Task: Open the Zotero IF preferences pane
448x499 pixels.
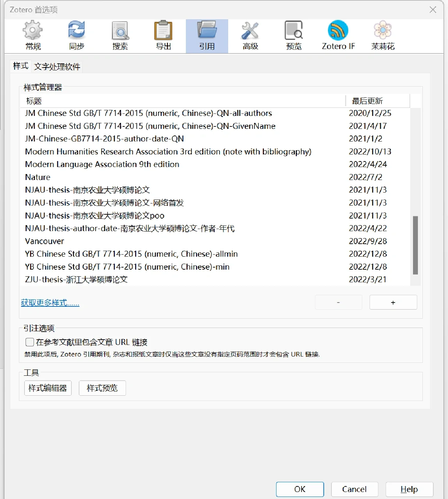Action: pos(338,36)
